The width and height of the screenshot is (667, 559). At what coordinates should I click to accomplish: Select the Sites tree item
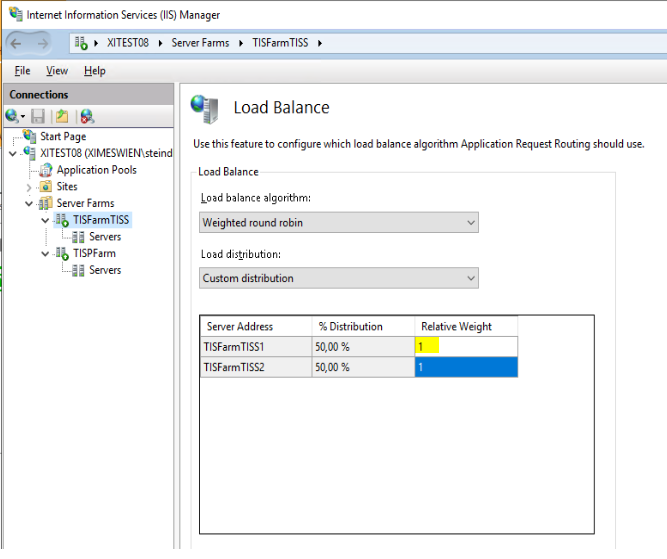[x=67, y=186]
